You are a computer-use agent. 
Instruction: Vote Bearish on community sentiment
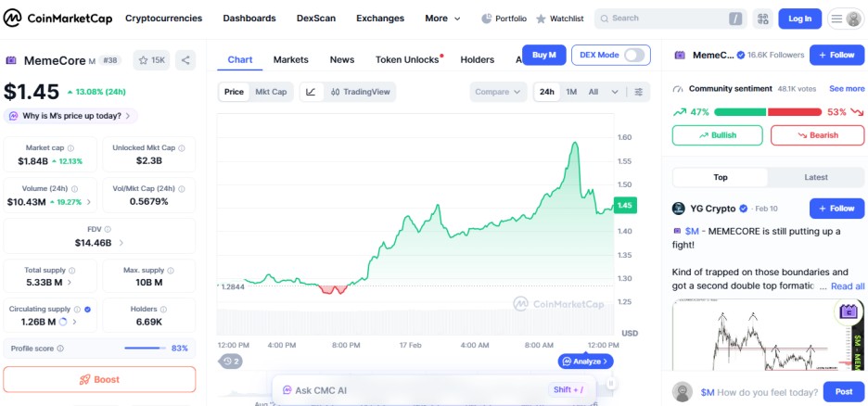click(818, 135)
